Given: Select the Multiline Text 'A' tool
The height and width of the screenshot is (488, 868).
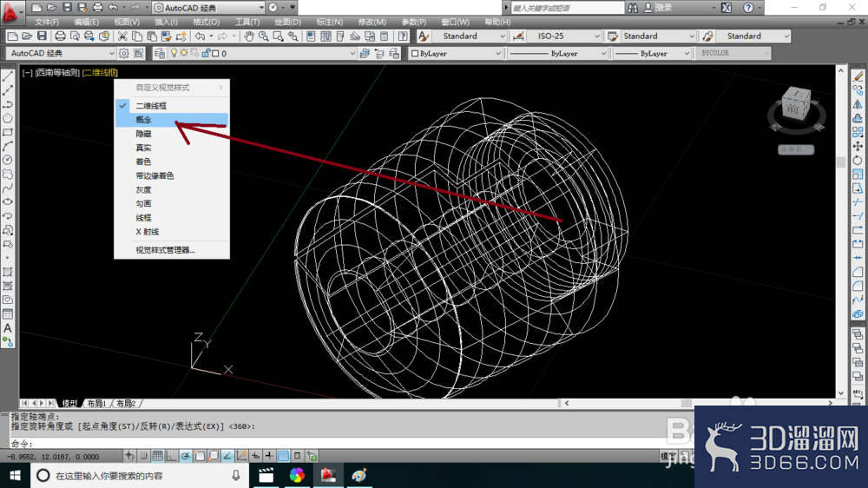Looking at the screenshot, I should (x=8, y=328).
